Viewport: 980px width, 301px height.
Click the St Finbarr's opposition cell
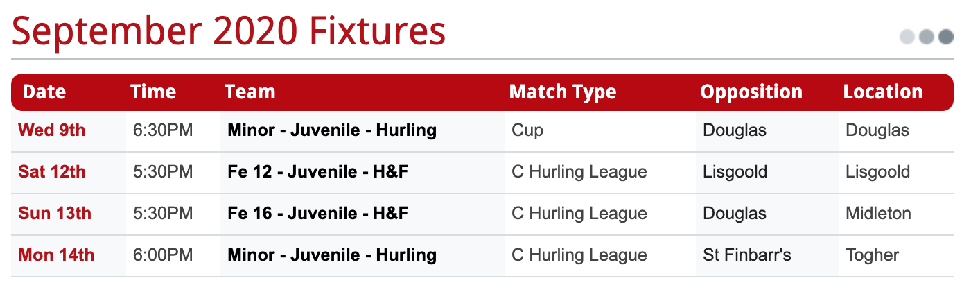(x=747, y=255)
